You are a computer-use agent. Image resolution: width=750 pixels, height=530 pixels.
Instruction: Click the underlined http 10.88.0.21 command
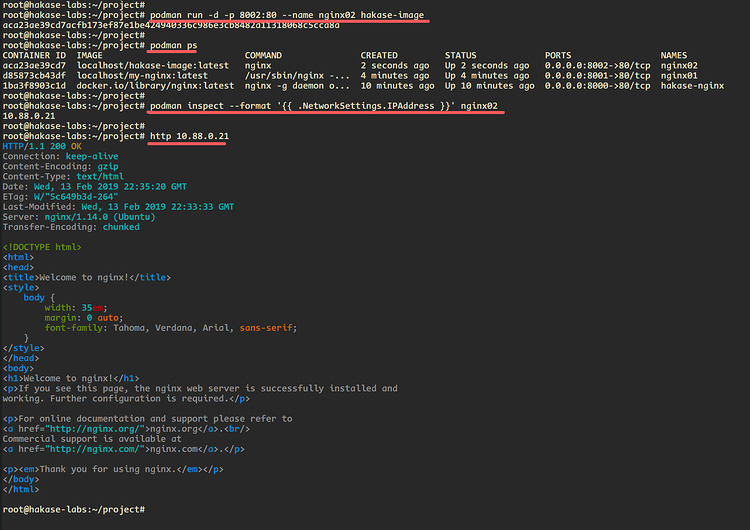(189, 135)
